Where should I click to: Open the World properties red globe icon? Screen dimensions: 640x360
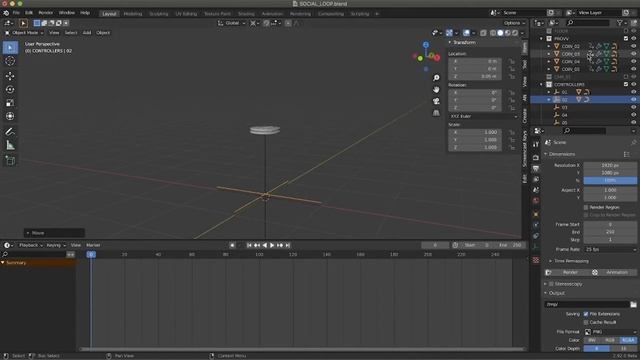pyautogui.click(x=536, y=200)
